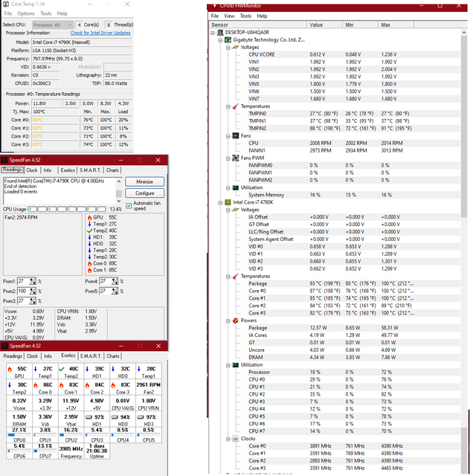Click the Configure button in SpeedFan

(x=144, y=193)
